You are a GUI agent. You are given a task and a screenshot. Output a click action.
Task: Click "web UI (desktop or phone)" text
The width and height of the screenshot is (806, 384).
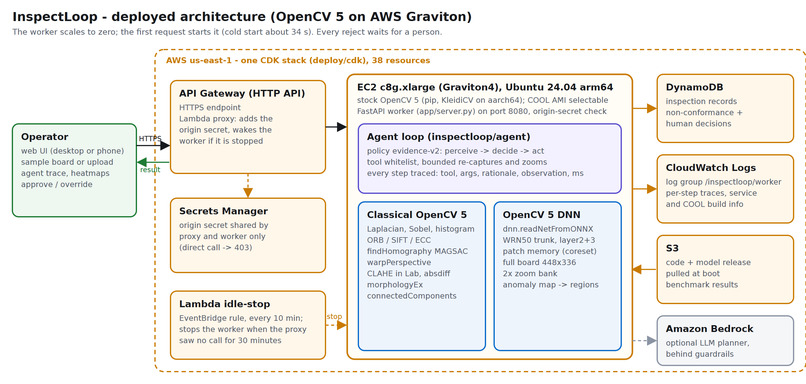coord(72,151)
